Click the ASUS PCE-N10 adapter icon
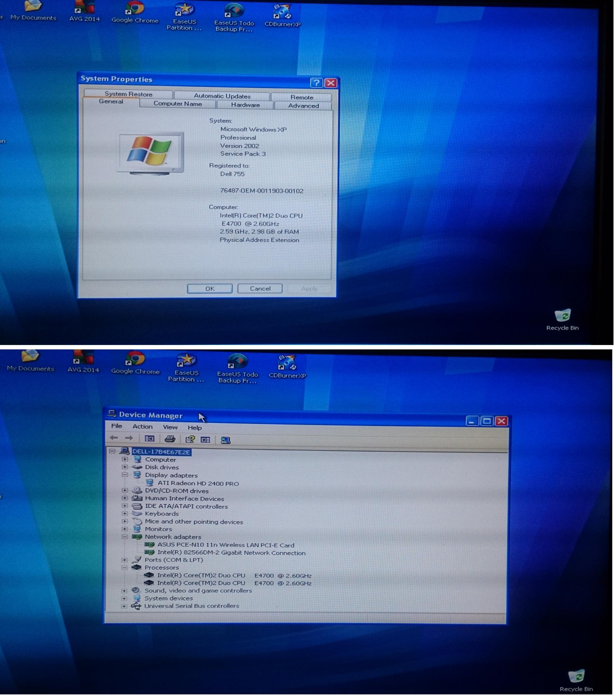 (149, 544)
